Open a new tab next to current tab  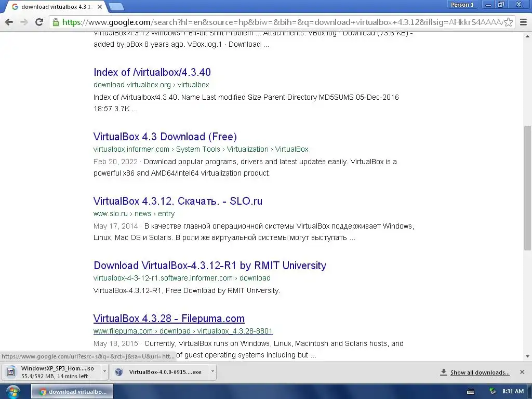[116, 6]
